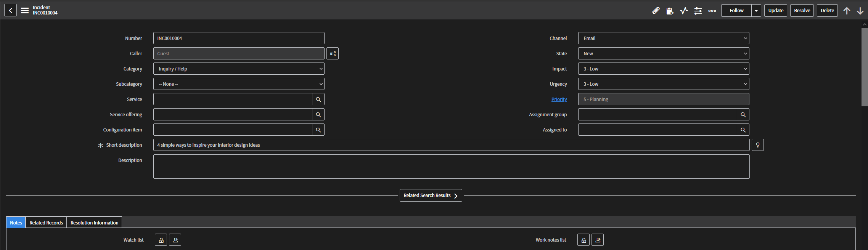This screenshot has width=868, height=250.
Task: Open the Urgency dropdown
Action: pyautogui.click(x=664, y=84)
